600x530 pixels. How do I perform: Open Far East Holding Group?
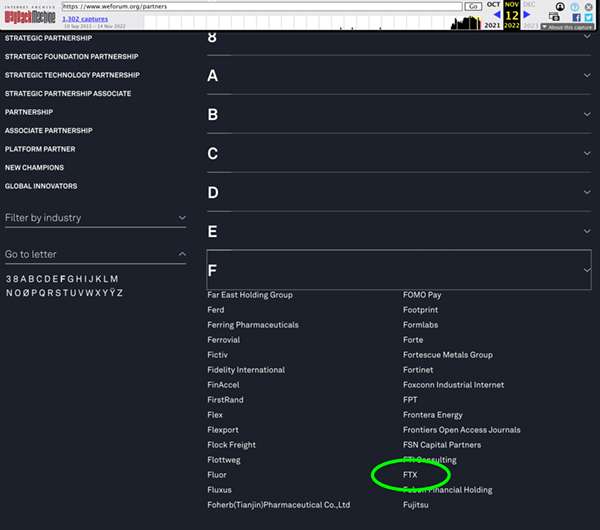click(x=250, y=295)
